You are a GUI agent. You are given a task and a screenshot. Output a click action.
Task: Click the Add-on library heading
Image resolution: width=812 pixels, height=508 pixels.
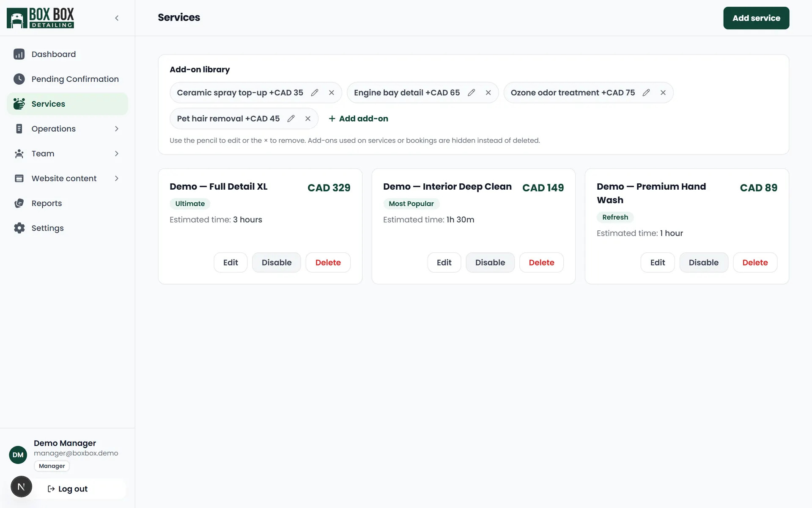point(200,69)
